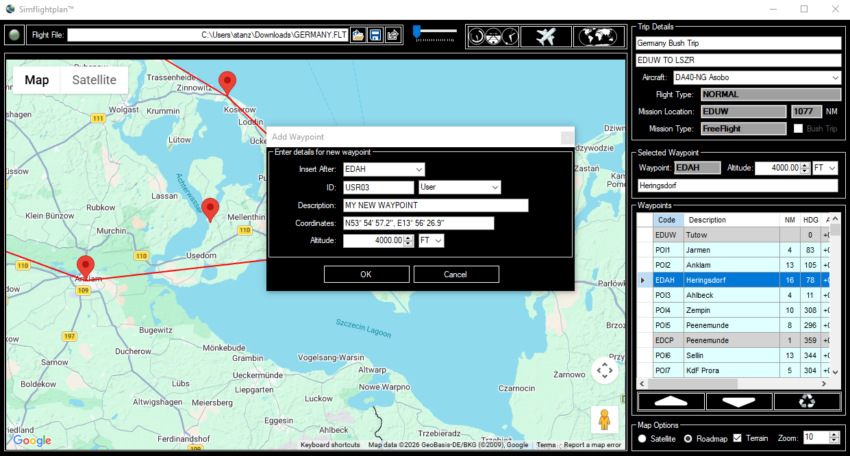Click the save flight file disk icon

(375, 35)
